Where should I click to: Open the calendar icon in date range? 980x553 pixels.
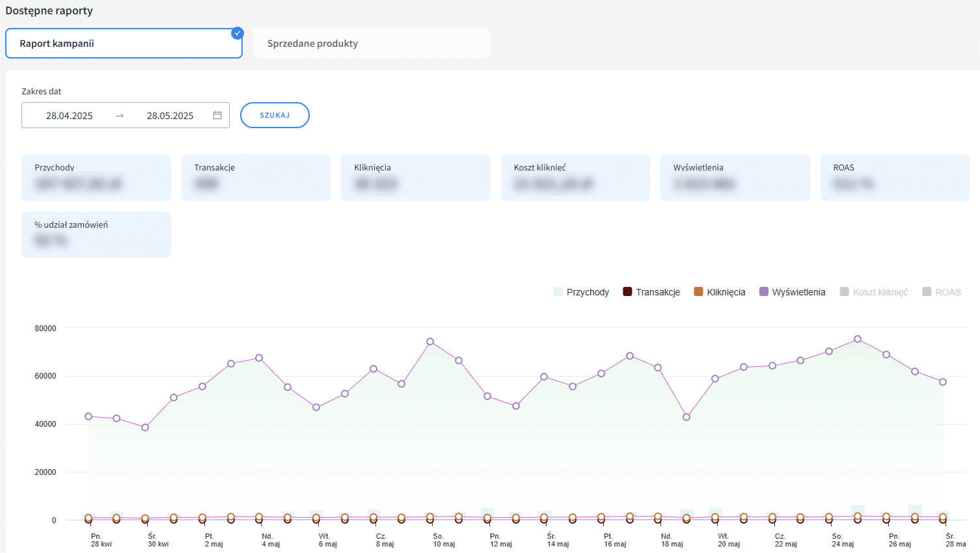click(217, 115)
